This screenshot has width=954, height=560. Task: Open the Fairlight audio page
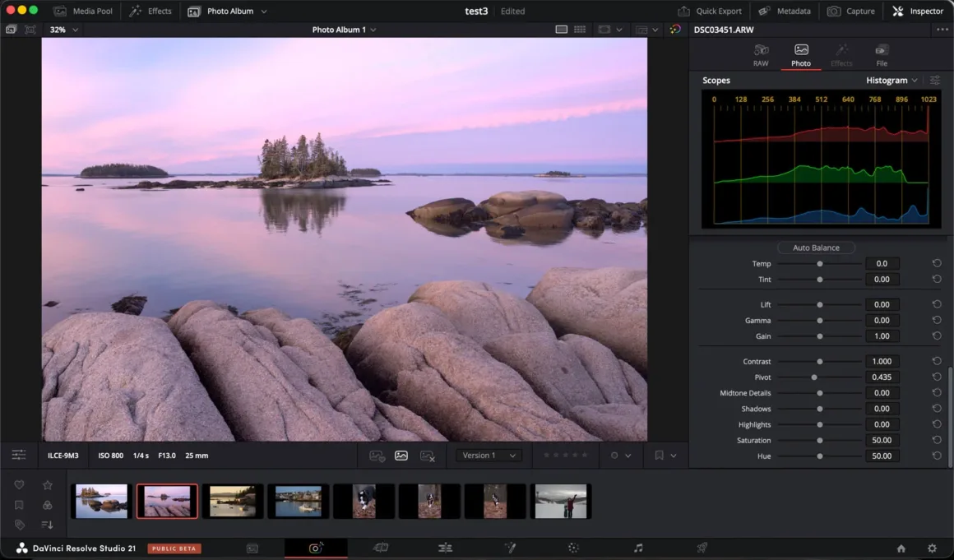[638, 548]
